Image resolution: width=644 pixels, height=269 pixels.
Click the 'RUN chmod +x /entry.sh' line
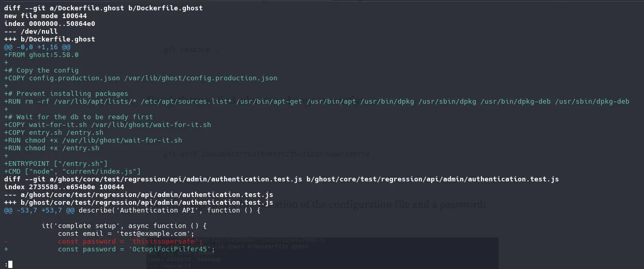(52, 148)
